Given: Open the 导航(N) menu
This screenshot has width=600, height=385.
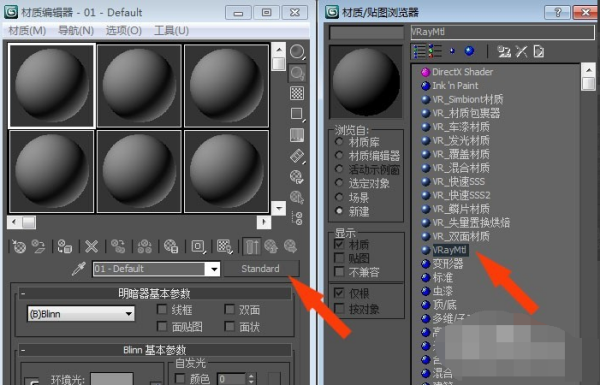Looking at the screenshot, I should click(76, 30).
